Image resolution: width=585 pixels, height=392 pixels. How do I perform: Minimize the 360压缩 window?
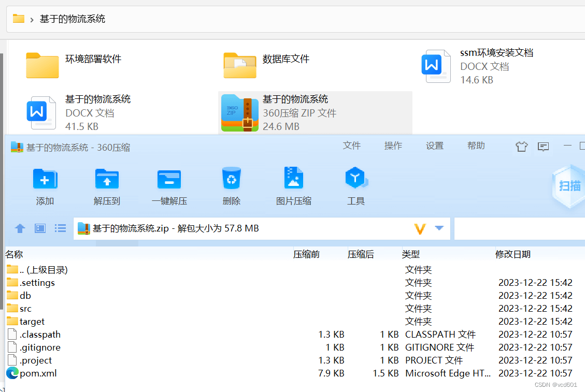[x=567, y=146]
